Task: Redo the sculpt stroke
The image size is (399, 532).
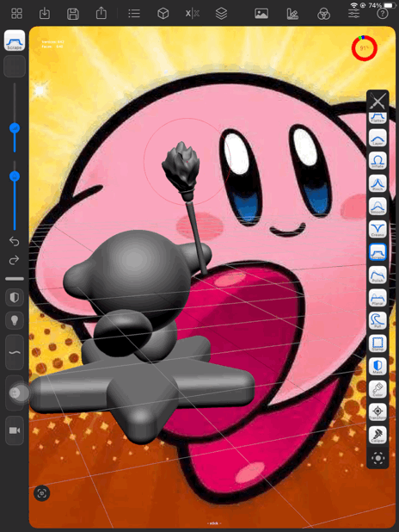Action: click(x=15, y=260)
